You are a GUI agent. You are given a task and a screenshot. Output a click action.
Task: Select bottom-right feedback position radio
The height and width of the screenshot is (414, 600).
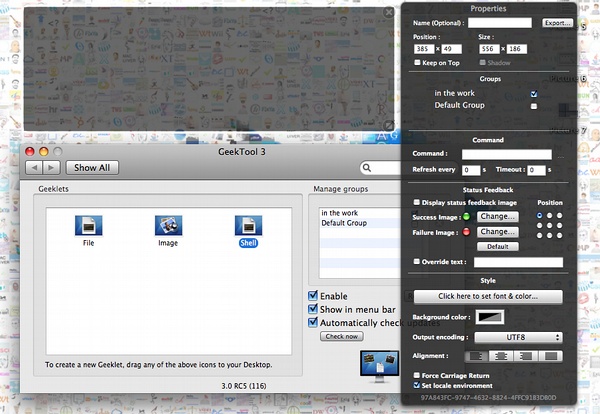tap(559, 235)
